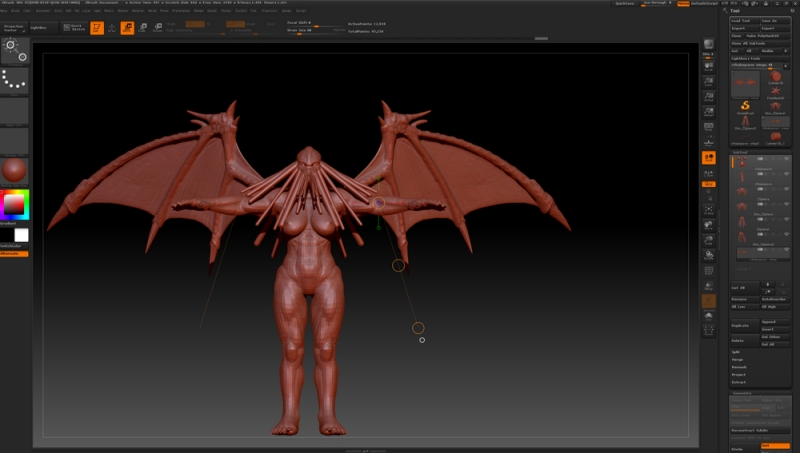
Task: Open the current brush thumbnail
Action: point(14,49)
